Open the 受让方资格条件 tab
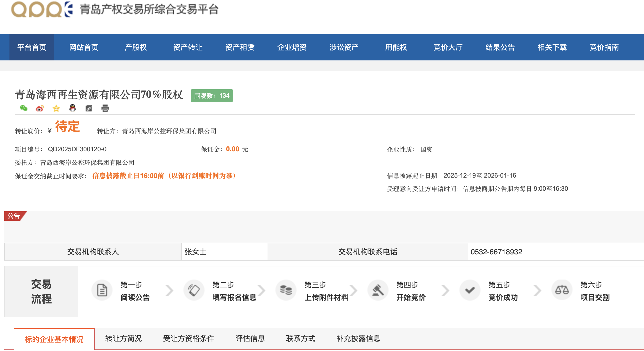The width and height of the screenshot is (644, 351). pyautogui.click(x=188, y=338)
